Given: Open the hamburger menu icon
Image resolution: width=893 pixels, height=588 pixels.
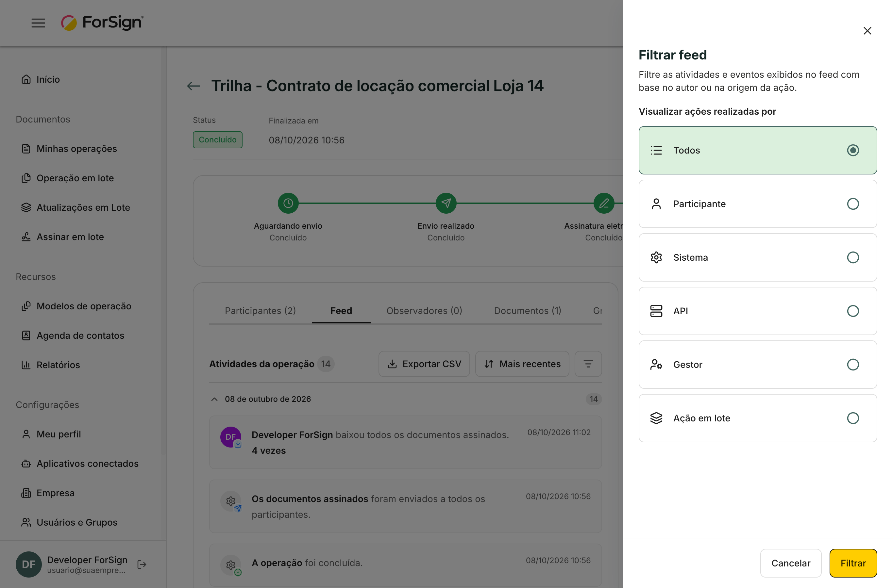Looking at the screenshot, I should [38, 23].
